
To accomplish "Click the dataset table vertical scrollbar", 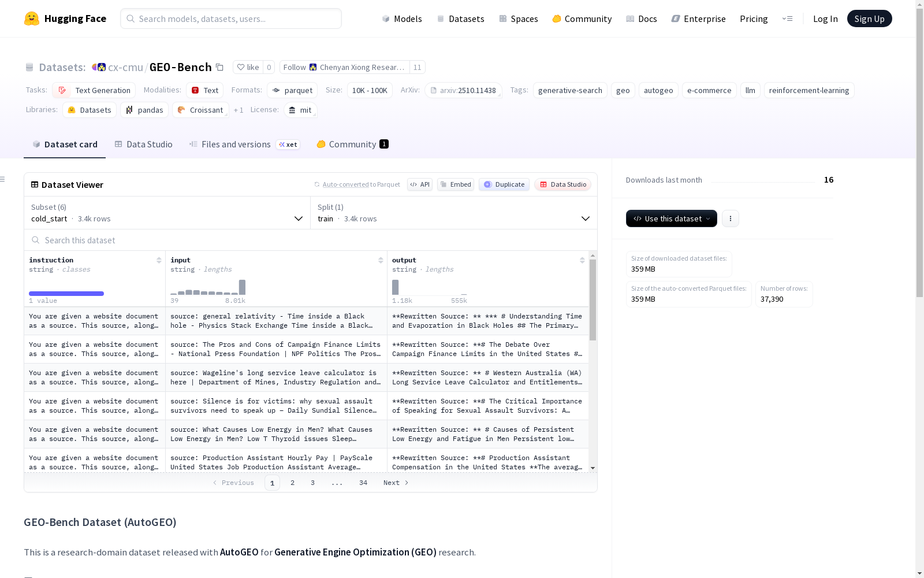I will pyautogui.click(x=593, y=300).
